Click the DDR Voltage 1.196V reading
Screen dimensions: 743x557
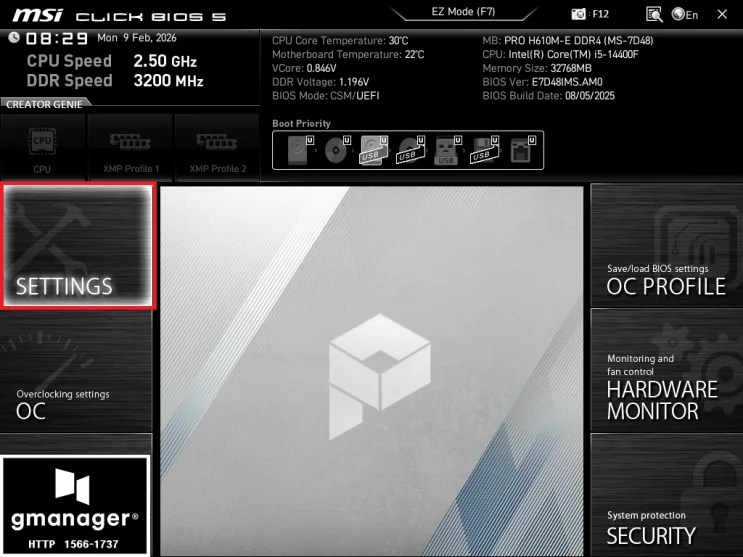(x=320, y=82)
